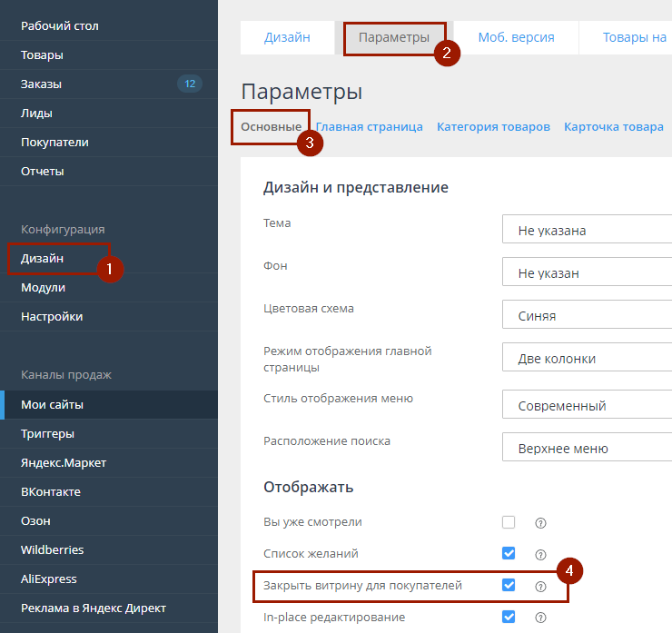Click the orders count badge 12
Image resolution: width=672 pixels, height=633 pixels.
[x=189, y=84]
